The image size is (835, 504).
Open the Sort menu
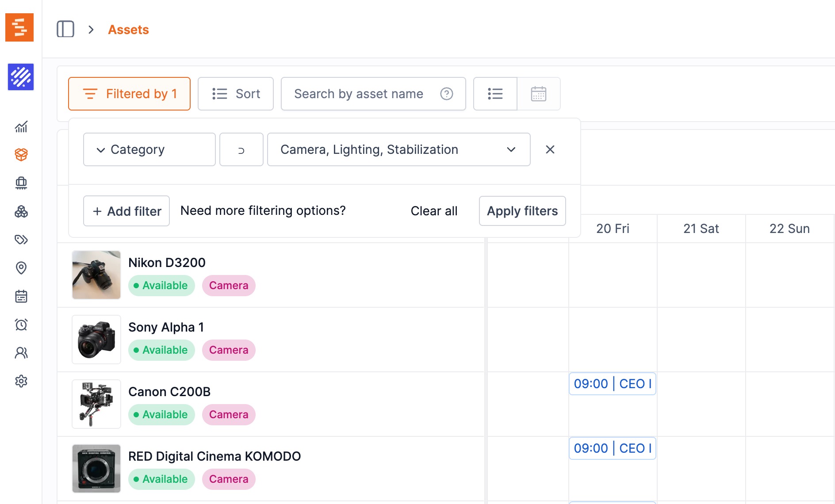(x=235, y=94)
